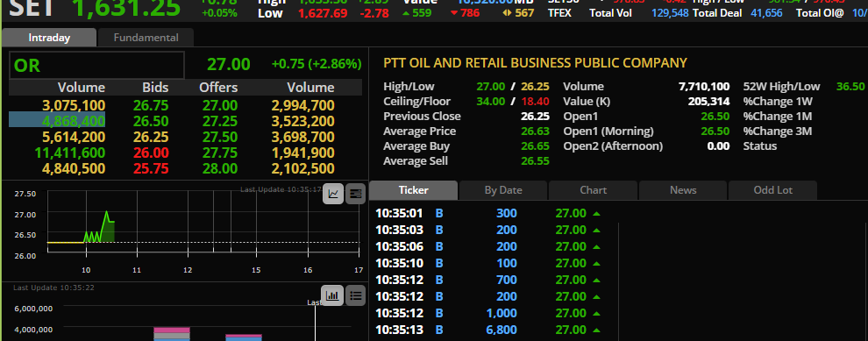Viewport: 868px width, 341px height.
Task: Open the By Date tab
Action: [x=503, y=190]
